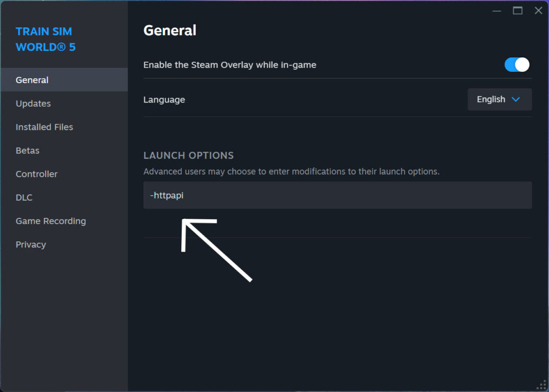549x392 pixels.
Task: Minimize the properties window
Action: (x=497, y=11)
